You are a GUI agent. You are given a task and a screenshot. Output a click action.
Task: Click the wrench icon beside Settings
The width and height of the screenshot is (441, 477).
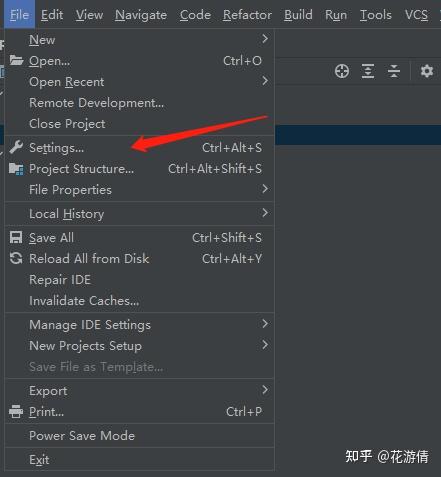tap(16, 147)
